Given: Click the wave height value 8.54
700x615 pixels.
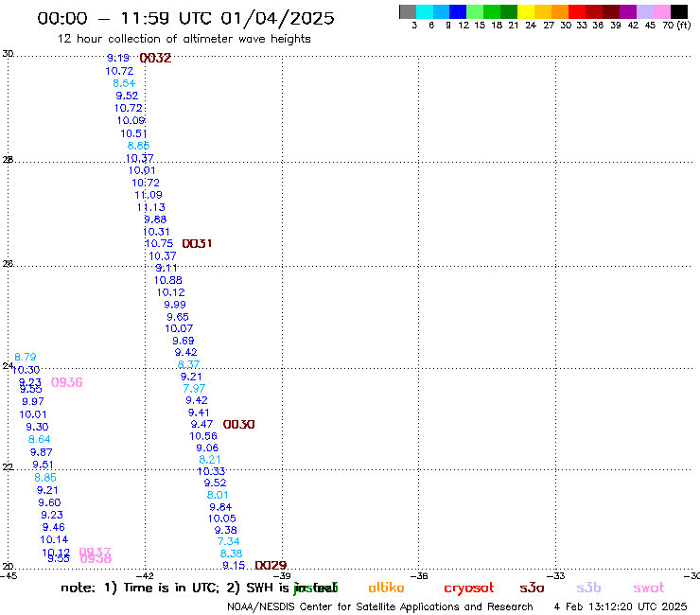Looking at the screenshot, I should coord(124,83).
